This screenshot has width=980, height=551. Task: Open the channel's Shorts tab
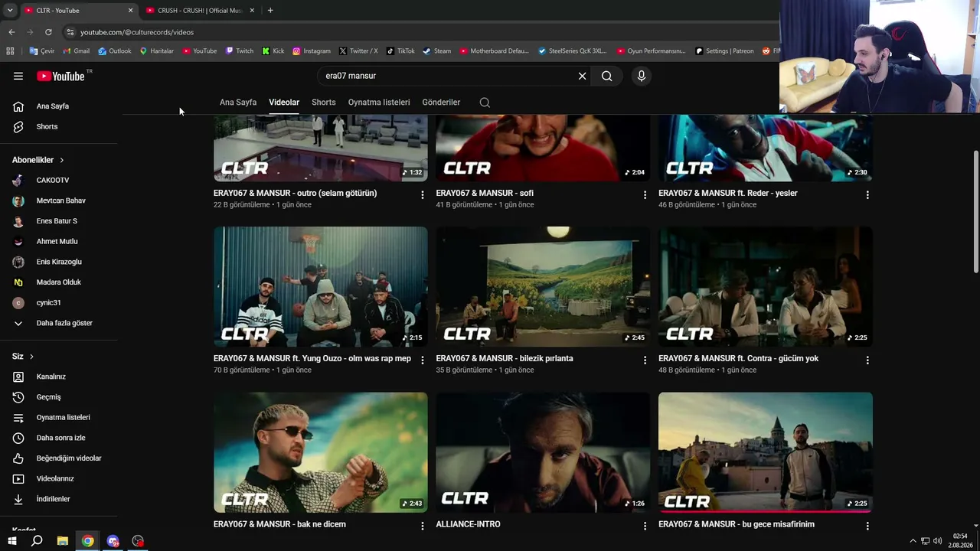tap(324, 103)
